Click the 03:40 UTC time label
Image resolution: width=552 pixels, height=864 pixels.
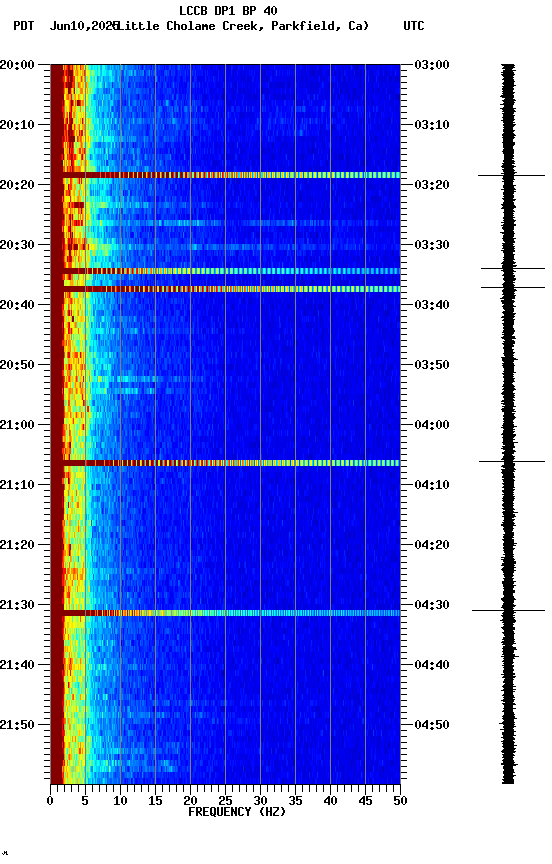[432, 305]
